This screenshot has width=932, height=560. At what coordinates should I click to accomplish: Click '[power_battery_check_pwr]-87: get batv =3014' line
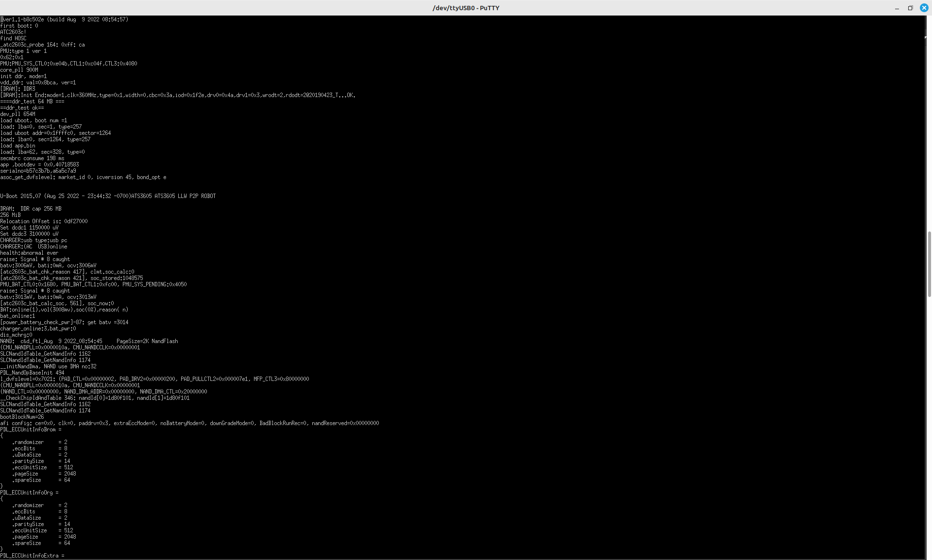[x=64, y=322]
